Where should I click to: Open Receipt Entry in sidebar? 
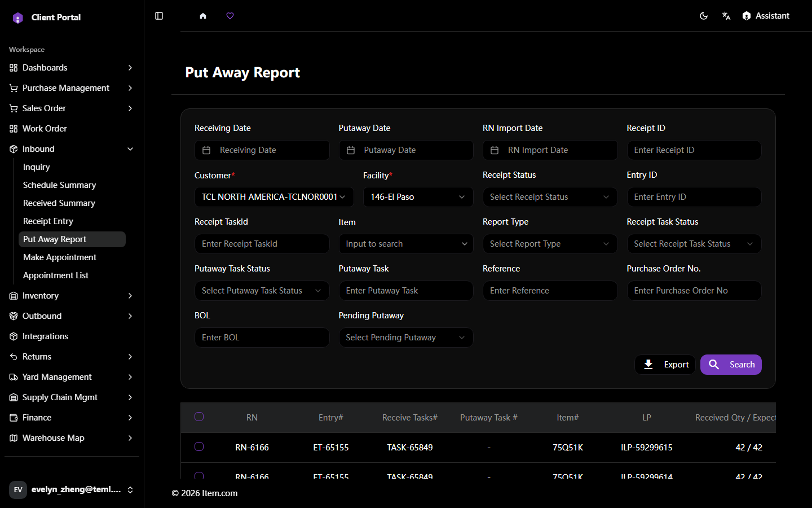[72, 221]
